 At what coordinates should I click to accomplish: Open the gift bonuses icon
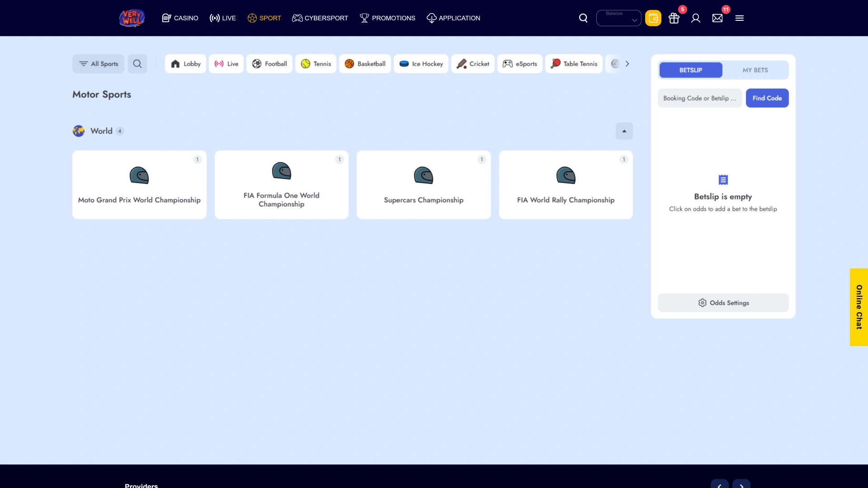click(674, 18)
